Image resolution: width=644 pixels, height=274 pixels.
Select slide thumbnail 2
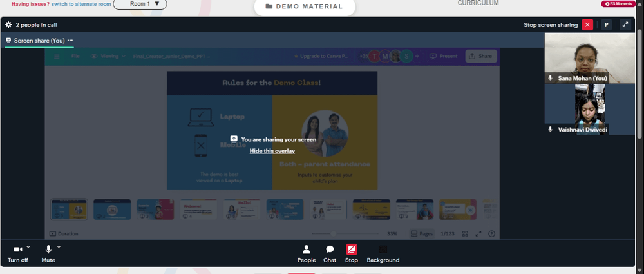(112, 210)
